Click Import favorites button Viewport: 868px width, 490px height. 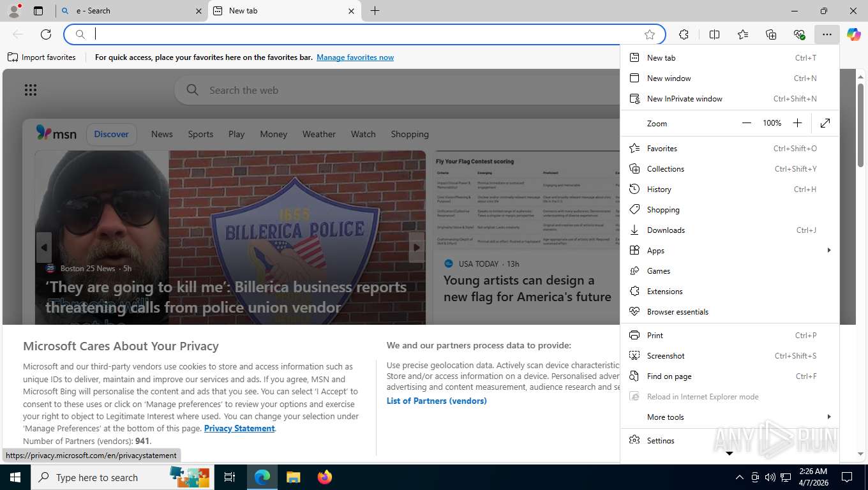[x=41, y=57]
